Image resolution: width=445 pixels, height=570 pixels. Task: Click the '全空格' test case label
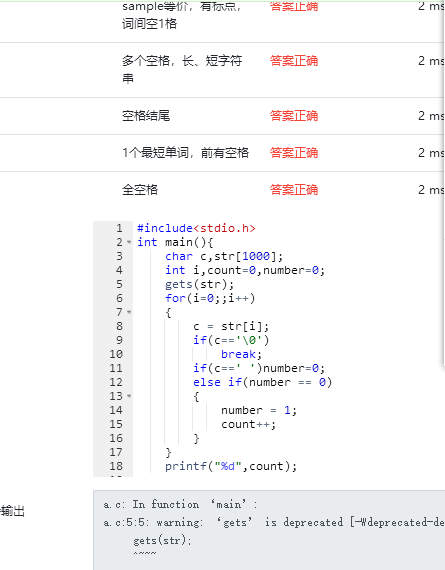(140, 189)
